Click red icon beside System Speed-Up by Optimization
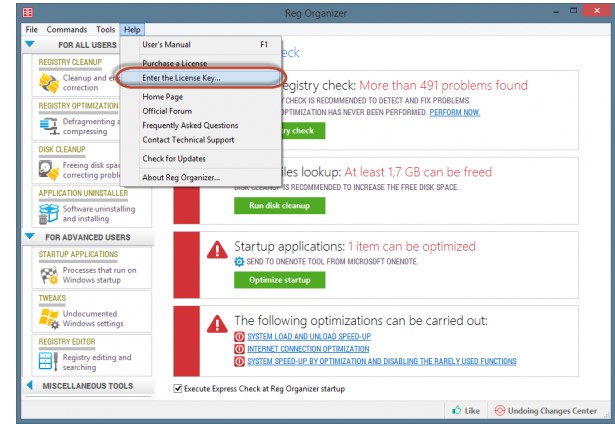 [239, 361]
